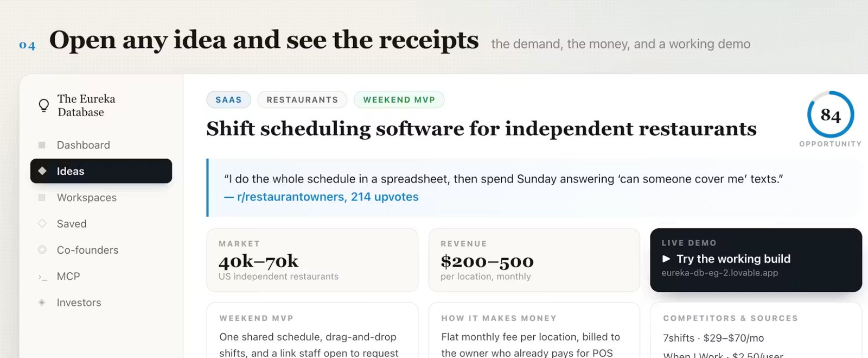
Task: Select the SAAS tag pill
Action: [228, 100]
